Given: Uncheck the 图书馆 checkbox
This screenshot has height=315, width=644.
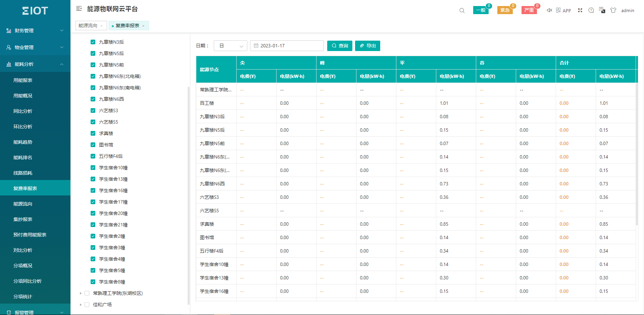Looking at the screenshot, I should pyautogui.click(x=93, y=145).
